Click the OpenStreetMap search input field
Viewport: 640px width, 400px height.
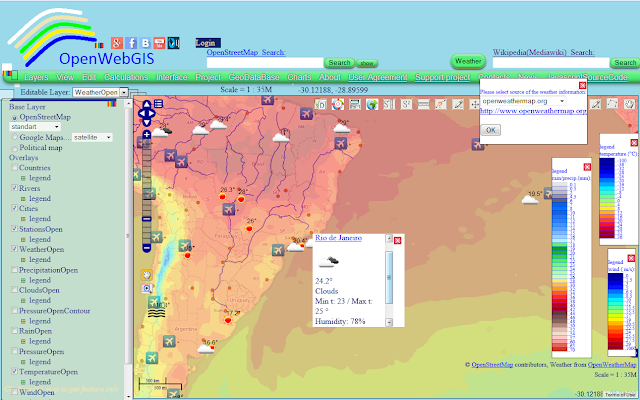tap(265, 62)
